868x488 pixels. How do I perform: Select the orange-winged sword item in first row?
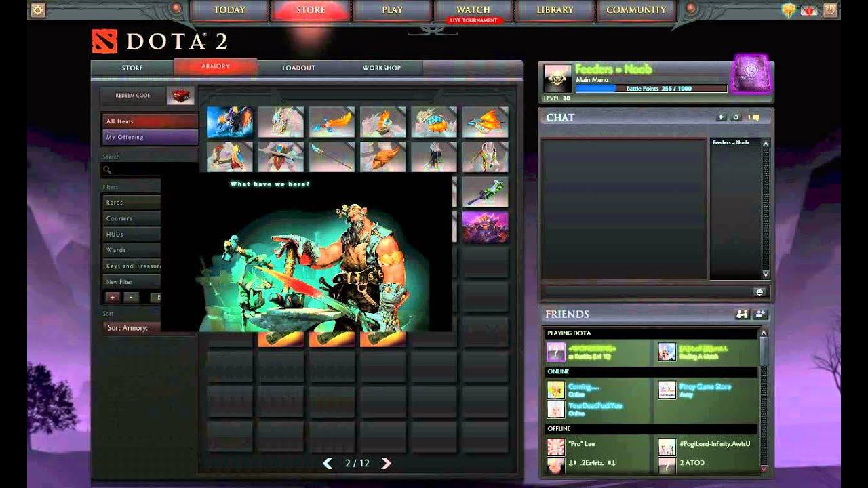point(332,122)
